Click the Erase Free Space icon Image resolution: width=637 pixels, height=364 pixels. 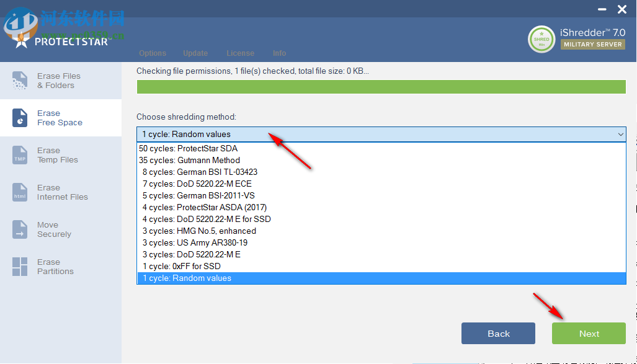click(x=19, y=118)
